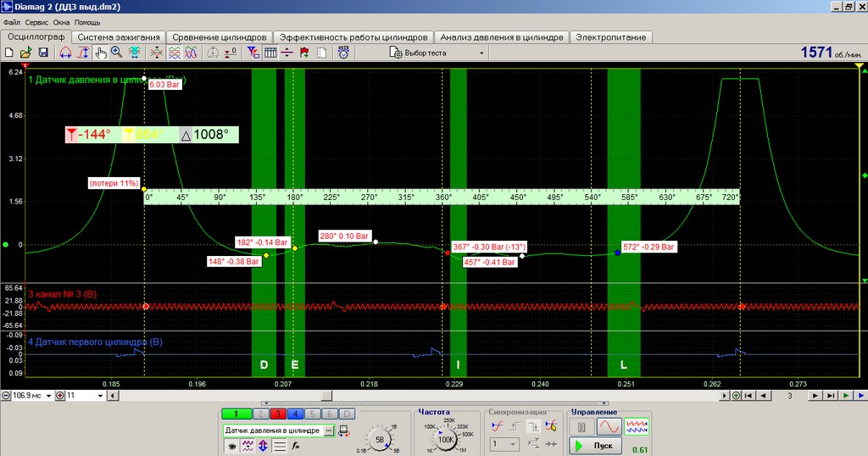Screen dimensions: 868x456
Task: Open the Выбор теста dropdown
Action: point(437,53)
